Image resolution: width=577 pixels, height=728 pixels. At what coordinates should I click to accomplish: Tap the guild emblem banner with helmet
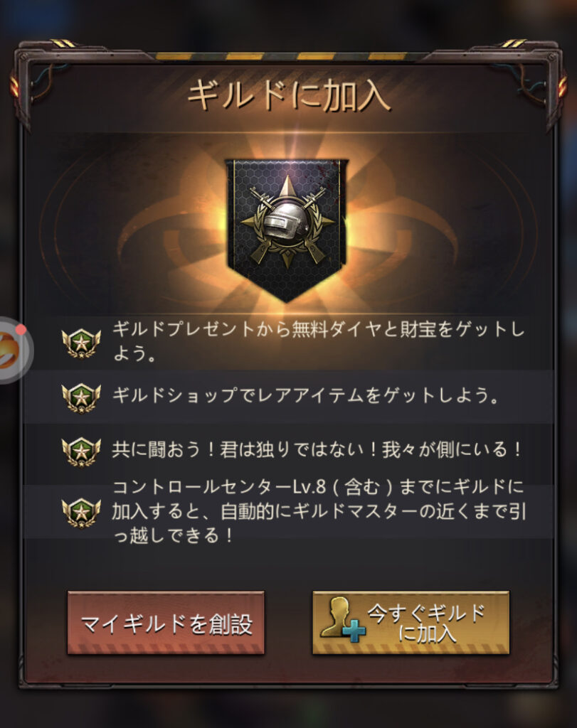click(287, 230)
